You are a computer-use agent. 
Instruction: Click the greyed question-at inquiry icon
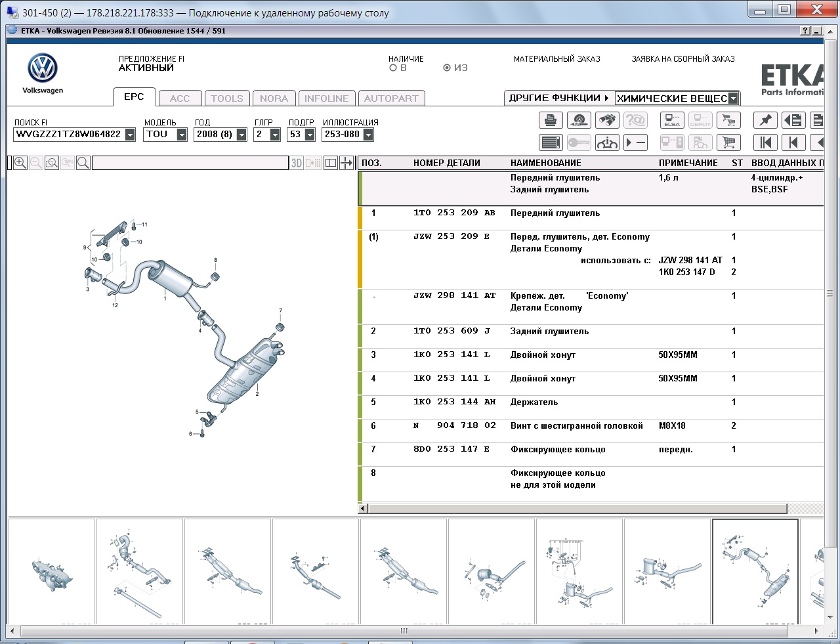click(635, 120)
